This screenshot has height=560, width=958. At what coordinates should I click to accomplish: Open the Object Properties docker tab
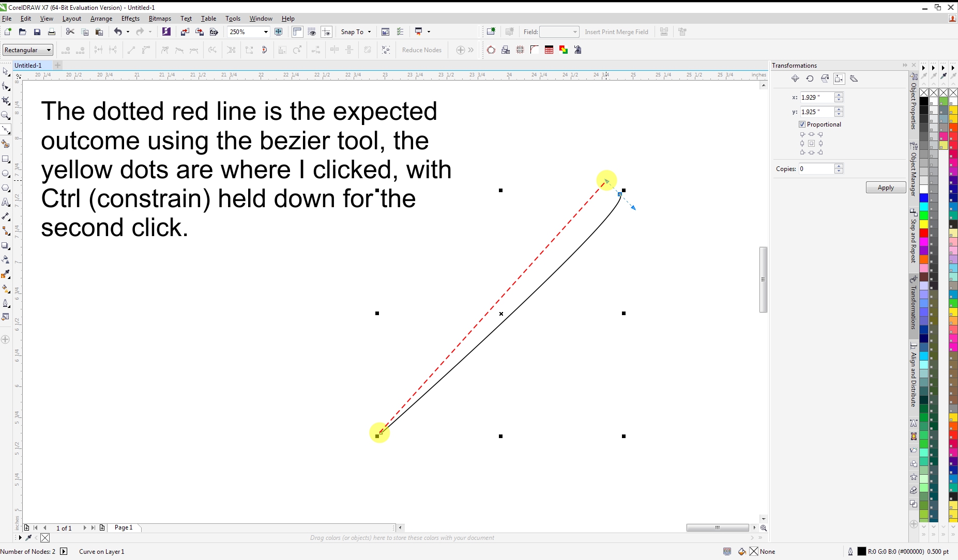914,102
